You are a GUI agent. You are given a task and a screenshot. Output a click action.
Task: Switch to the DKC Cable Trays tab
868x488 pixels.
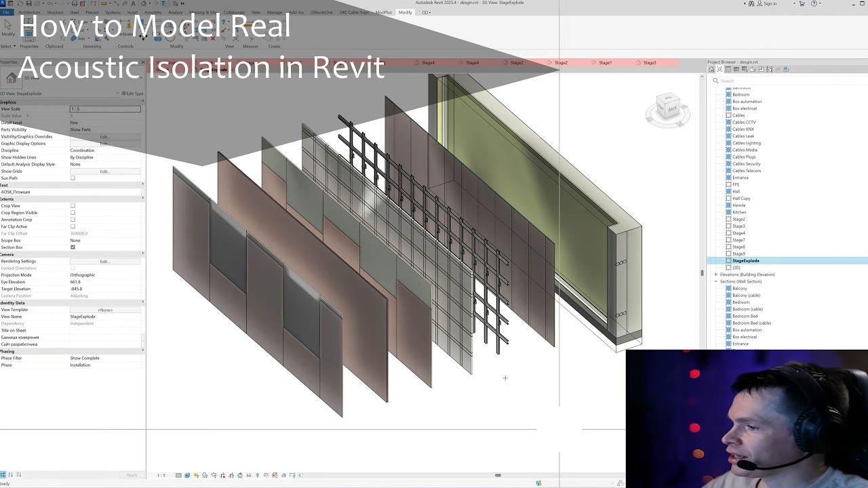tap(354, 12)
